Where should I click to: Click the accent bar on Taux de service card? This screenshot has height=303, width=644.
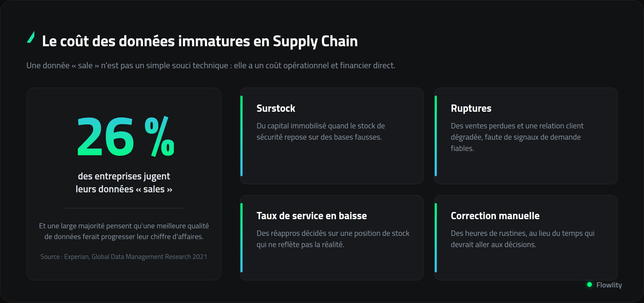[x=241, y=238]
